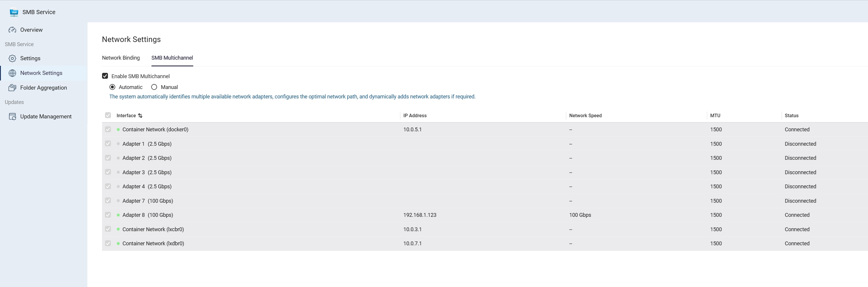The width and height of the screenshot is (868, 287).
Task: Switch to the SMB Multichannel tab
Action: [172, 58]
